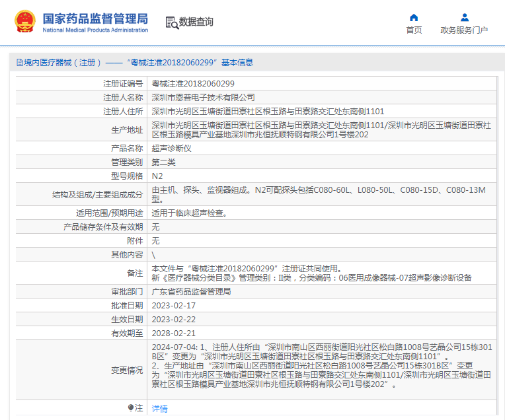This screenshot has width=505, height=420.
Task: Click registrant 深圳市恩普电子技术有限公司
Action: [x=203, y=98]
